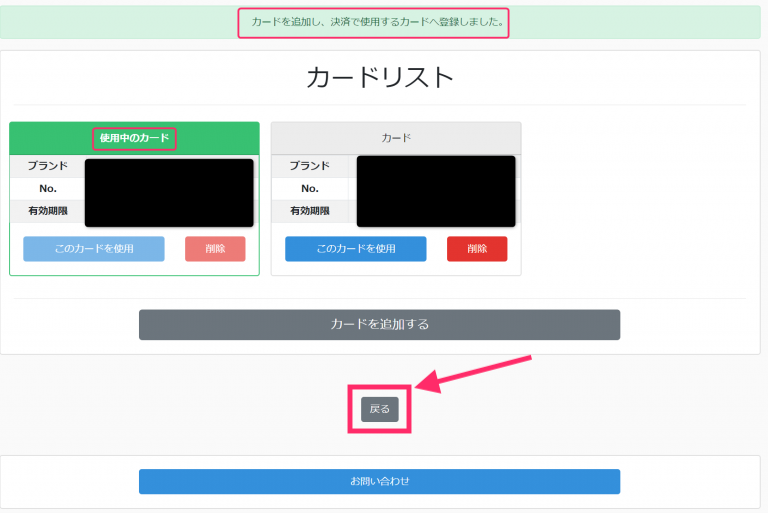Open the お問い合わせ contact button
The image size is (768, 513).
coord(380,482)
